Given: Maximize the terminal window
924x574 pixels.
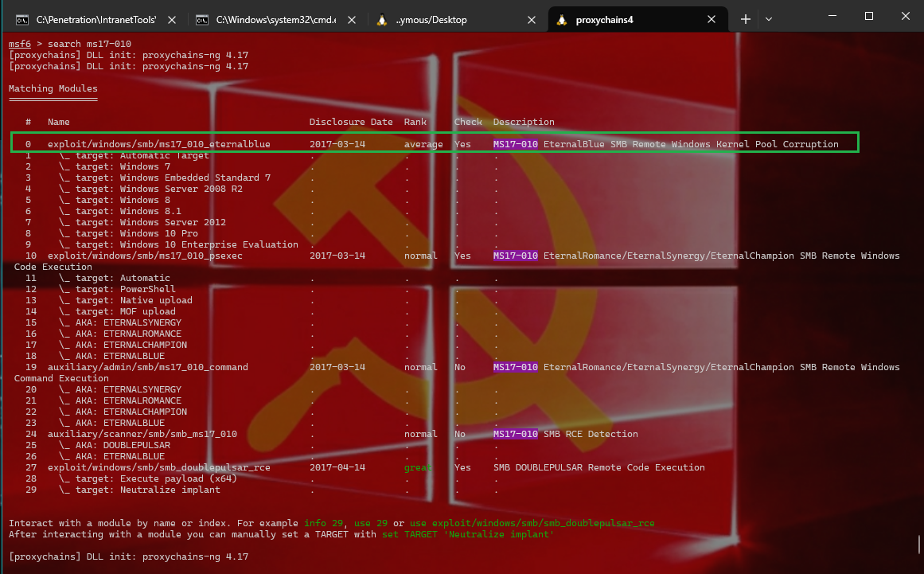Looking at the screenshot, I should [868, 16].
